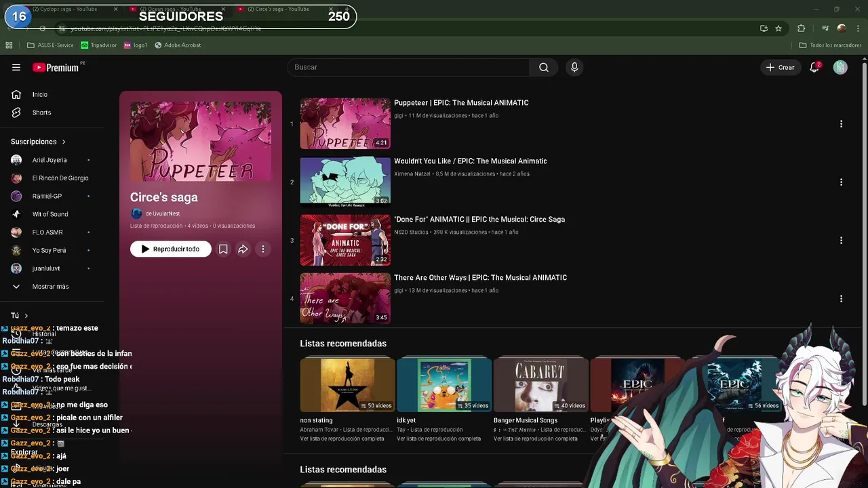The image size is (868, 488).
Task: Start voice search with the microphone
Action: click(x=574, y=67)
